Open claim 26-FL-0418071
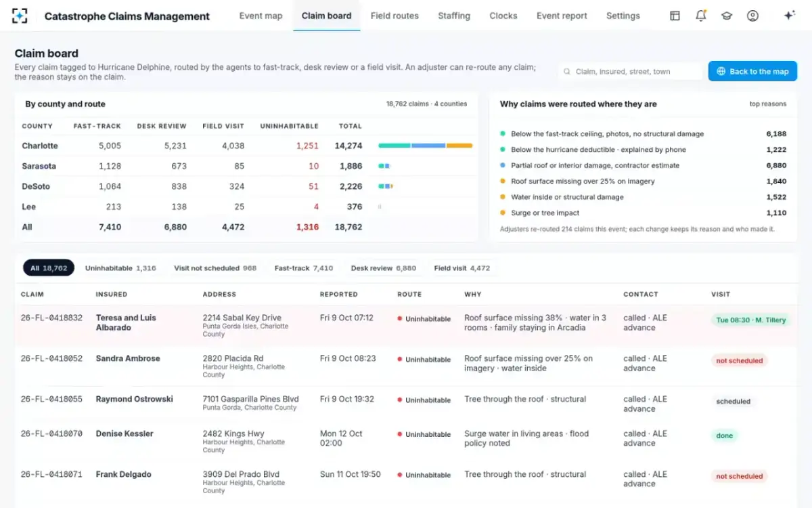The image size is (812, 508). click(51, 474)
